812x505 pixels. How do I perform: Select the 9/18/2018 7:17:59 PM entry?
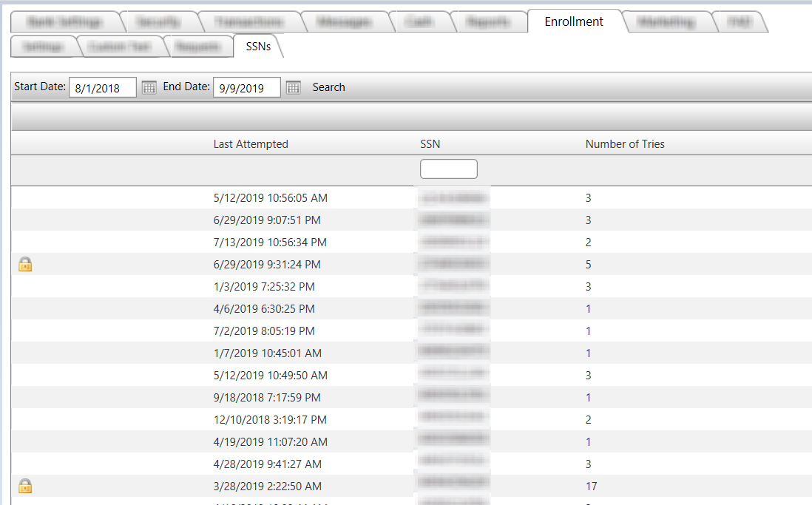[x=267, y=398]
